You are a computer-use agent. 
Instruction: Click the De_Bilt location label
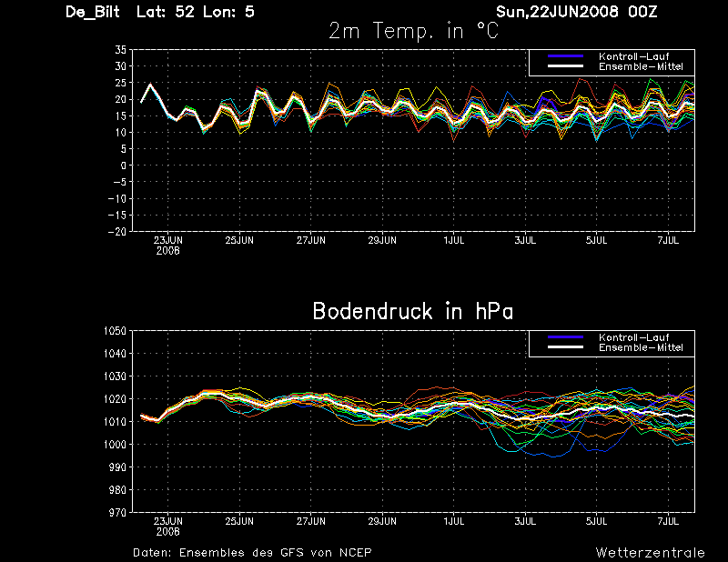[x=96, y=12]
